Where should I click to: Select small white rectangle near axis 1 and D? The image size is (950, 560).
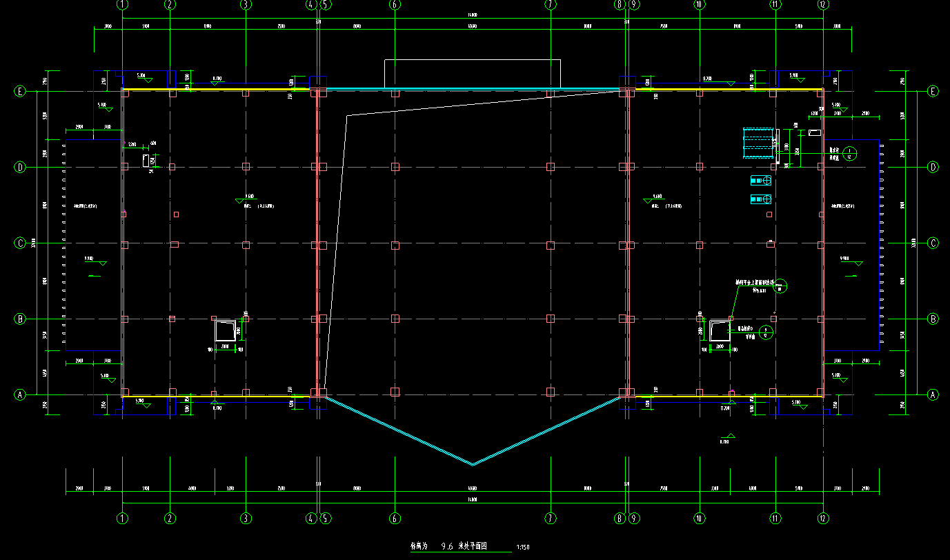pos(146,161)
